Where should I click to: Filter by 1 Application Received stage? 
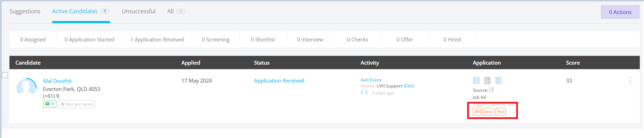157,39
